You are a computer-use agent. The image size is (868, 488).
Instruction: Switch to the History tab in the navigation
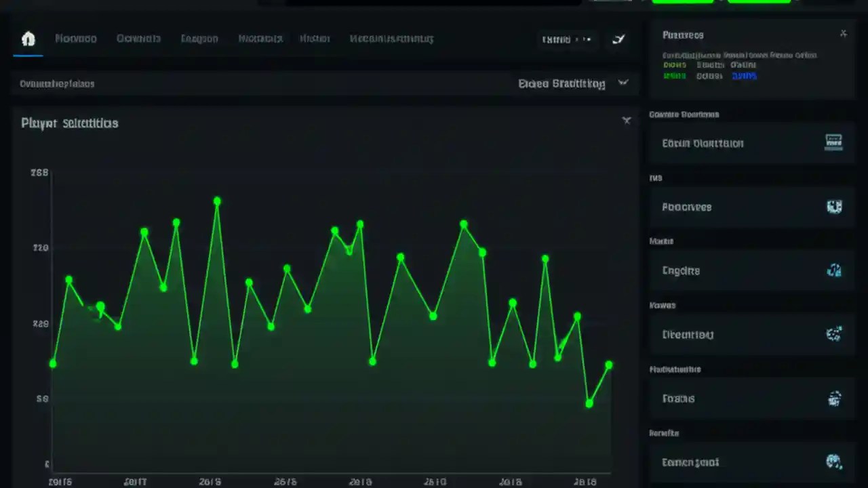314,39
